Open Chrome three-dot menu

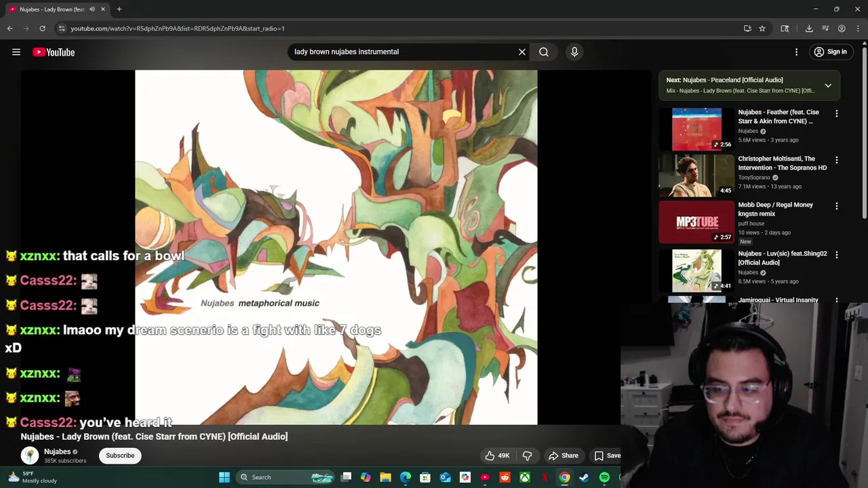click(x=859, y=28)
